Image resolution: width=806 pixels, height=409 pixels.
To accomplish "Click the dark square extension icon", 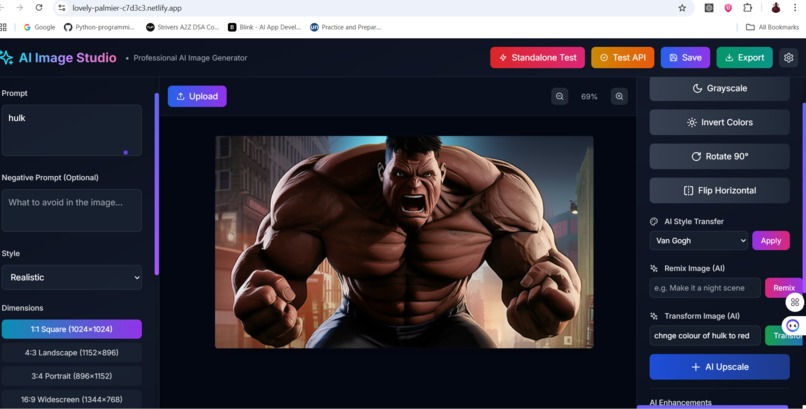I will click(709, 8).
